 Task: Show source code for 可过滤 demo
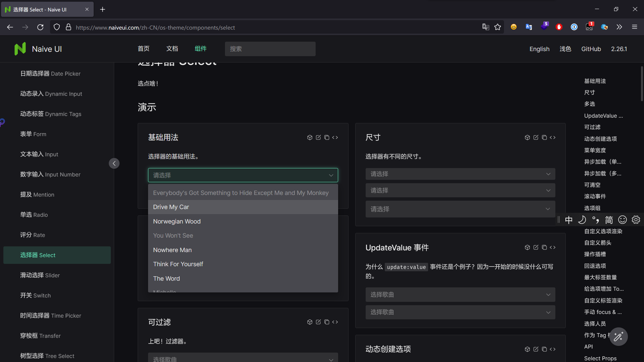click(x=335, y=322)
